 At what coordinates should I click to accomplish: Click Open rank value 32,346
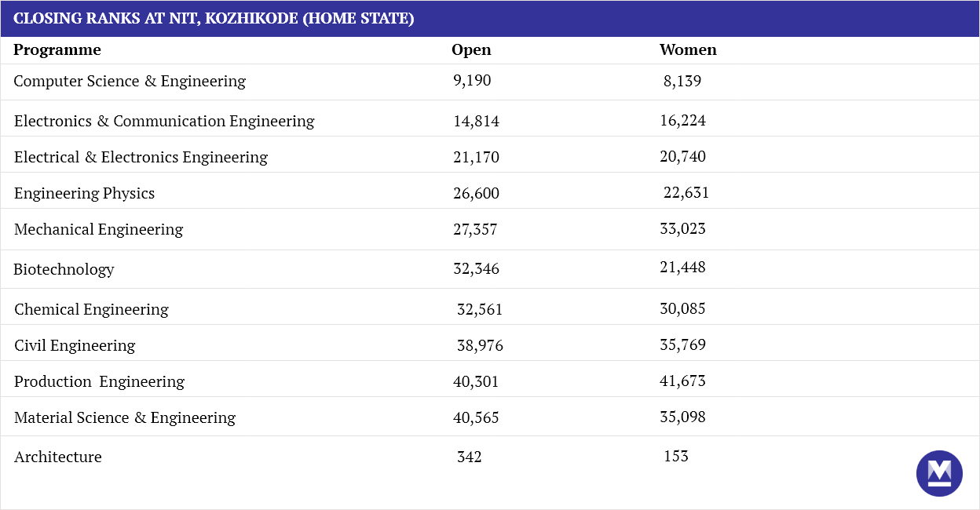[x=476, y=270]
